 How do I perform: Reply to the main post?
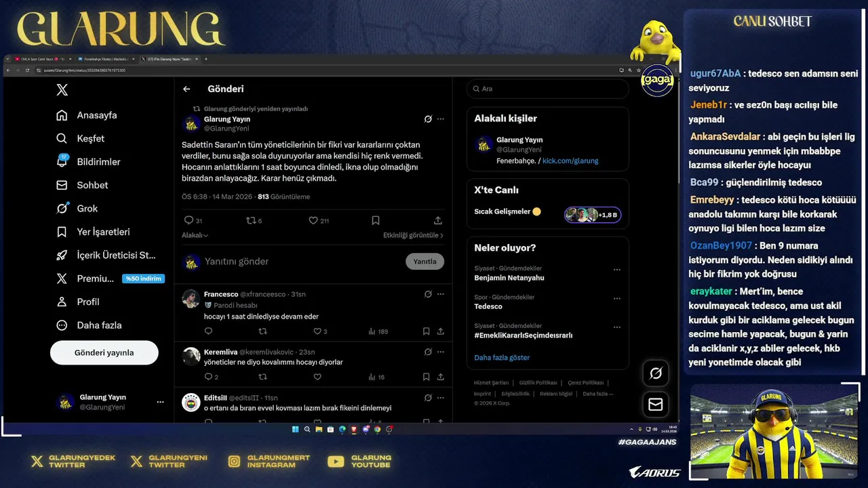[x=189, y=220]
